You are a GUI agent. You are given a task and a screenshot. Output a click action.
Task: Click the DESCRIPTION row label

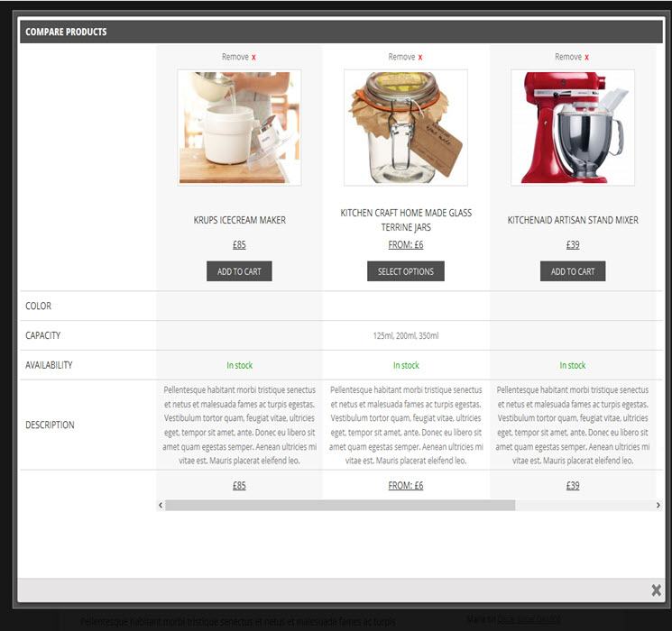50,425
